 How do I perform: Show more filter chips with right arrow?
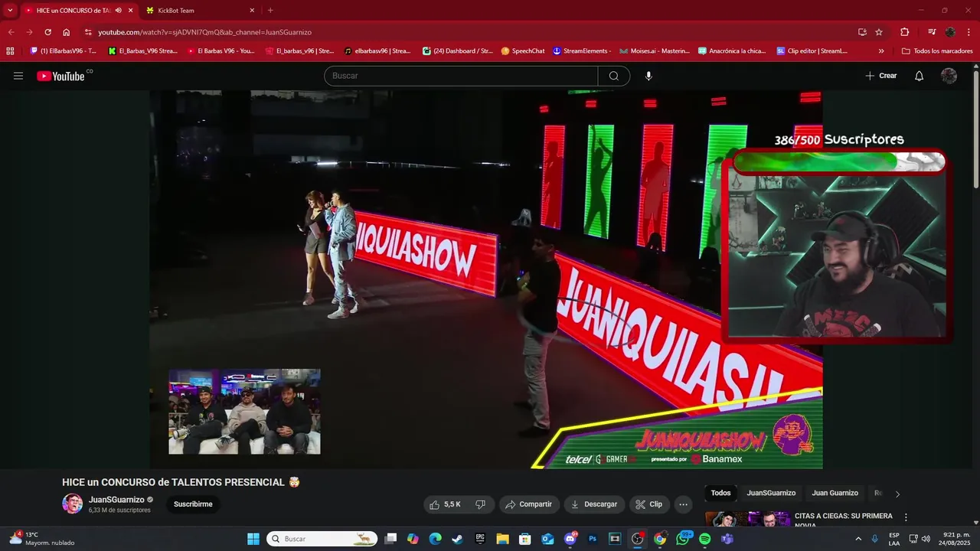click(897, 494)
